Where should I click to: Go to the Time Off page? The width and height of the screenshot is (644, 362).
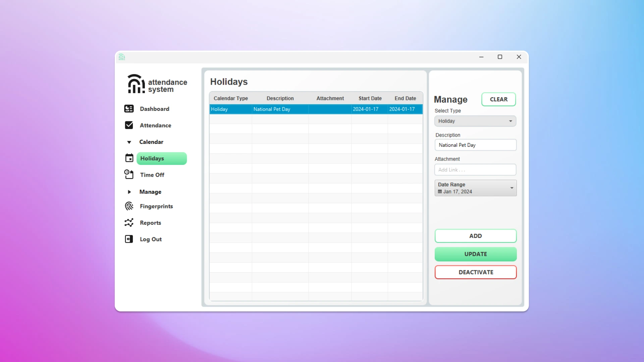click(x=152, y=175)
